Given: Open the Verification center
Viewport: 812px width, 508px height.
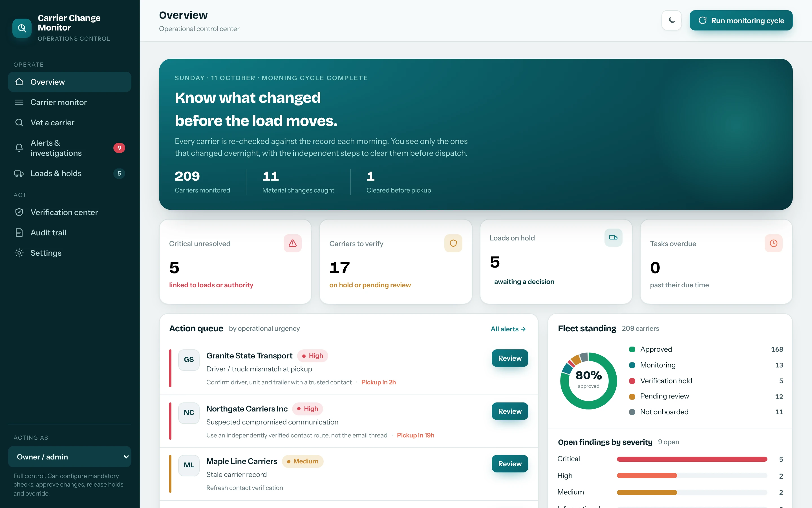Looking at the screenshot, I should tap(69, 212).
